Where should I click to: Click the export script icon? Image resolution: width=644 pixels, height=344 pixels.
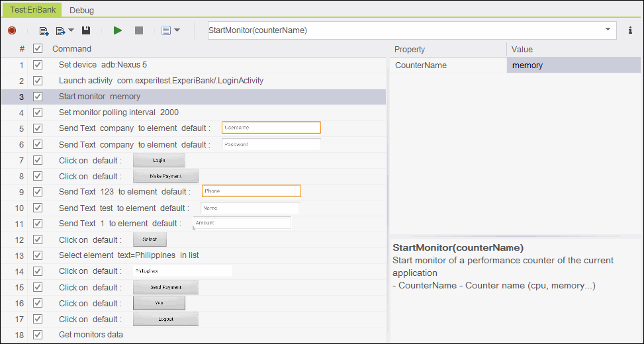[61, 30]
